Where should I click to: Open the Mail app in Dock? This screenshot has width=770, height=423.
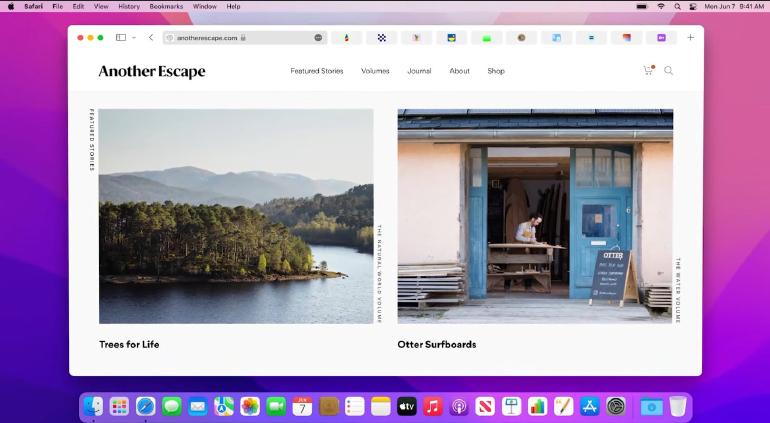click(x=197, y=406)
